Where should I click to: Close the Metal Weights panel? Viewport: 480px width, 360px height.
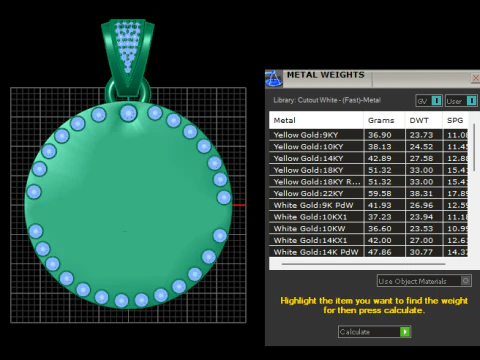click(x=476, y=78)
